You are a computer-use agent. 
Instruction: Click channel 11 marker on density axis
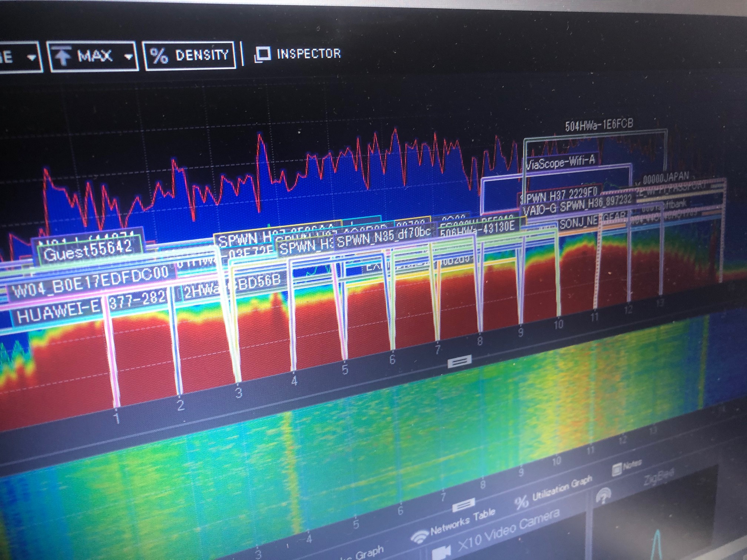point(594,317)
